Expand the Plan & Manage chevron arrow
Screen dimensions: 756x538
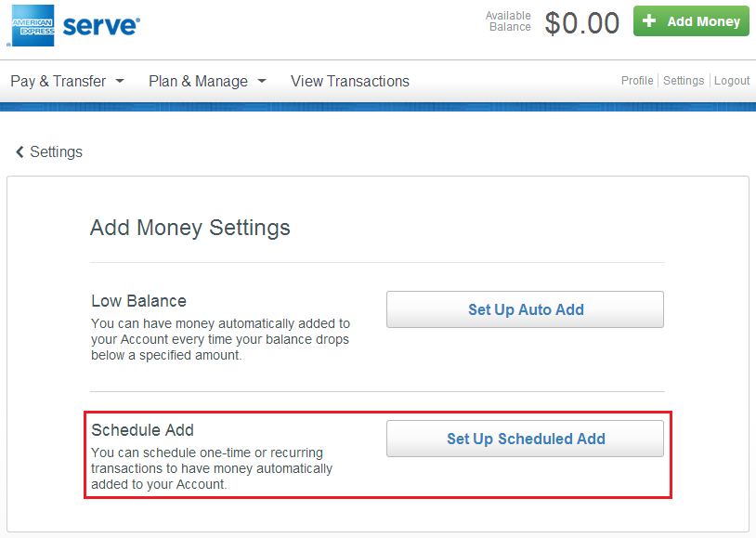point(261,82)
